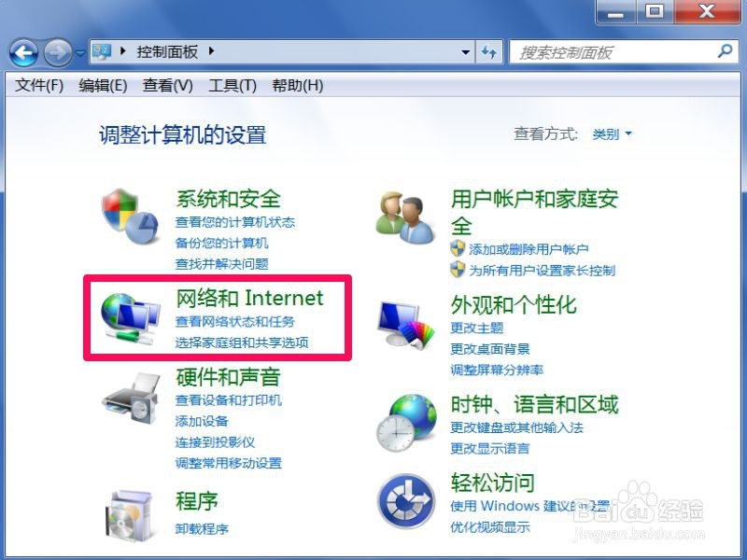Open the address bar history dropdown arrow
The image size is (747, 560).
click(465, 52)
